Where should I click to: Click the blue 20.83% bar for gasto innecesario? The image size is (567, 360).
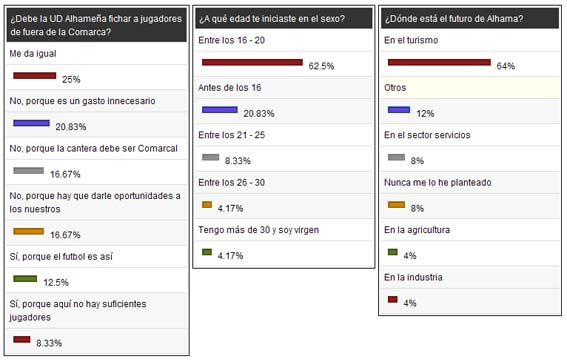coord(31,123)
